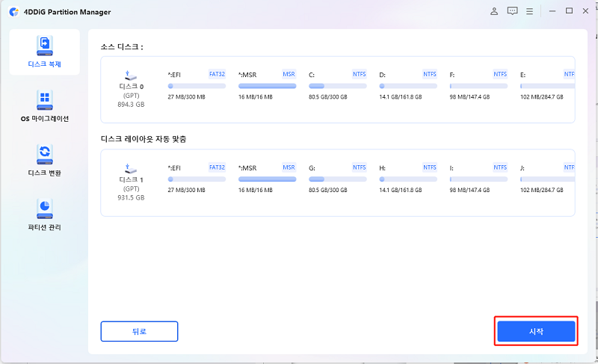The image size is (598, 364).
Task: Click the user account icon in title bar
Action: [494, 11]
